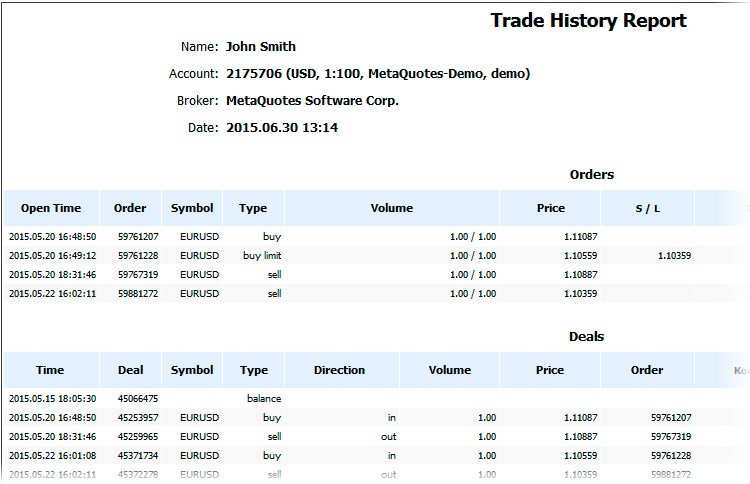750x484 pixels.
Task: Click deal time 2015.05.15 18:05:30
Action: (53, 399)
